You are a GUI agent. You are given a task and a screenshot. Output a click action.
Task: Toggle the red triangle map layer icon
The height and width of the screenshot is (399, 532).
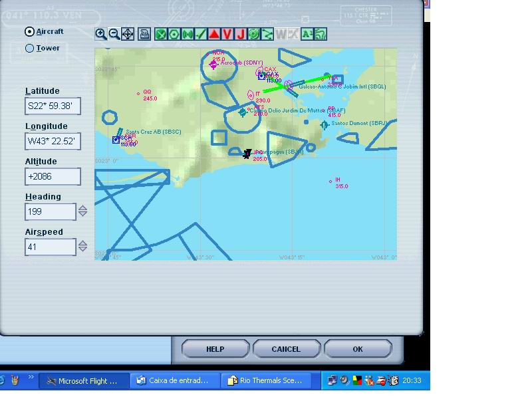pos(214,34)
